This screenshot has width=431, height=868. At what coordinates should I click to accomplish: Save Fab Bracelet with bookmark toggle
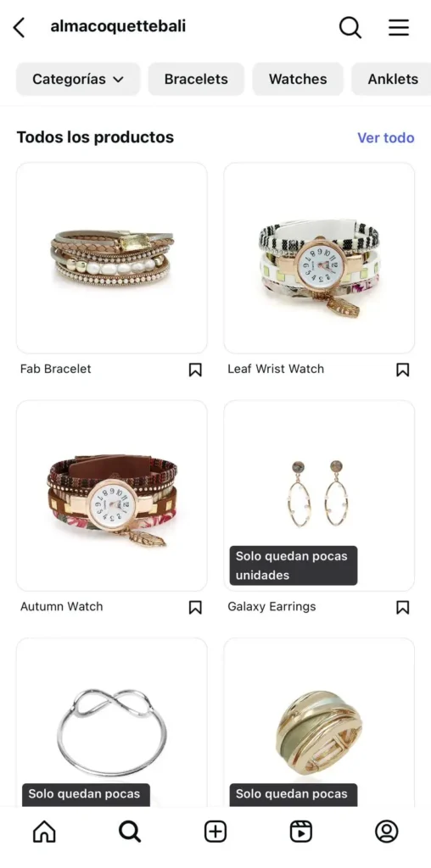click(x=195, y=370)
